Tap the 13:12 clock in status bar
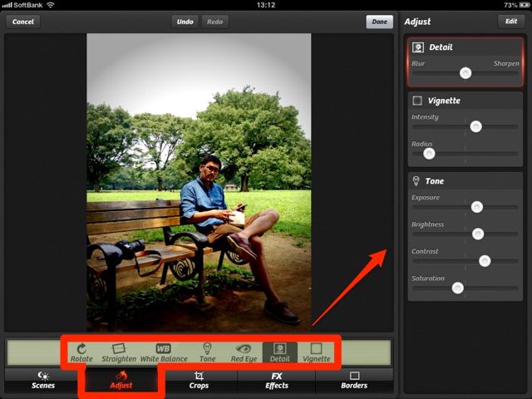This screenshot has height=399, width=532. [266, 5]
